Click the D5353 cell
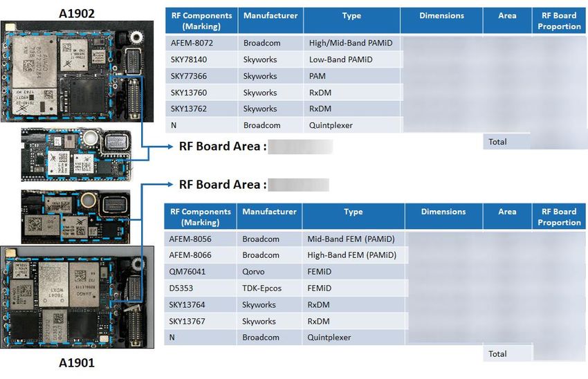 201,288
